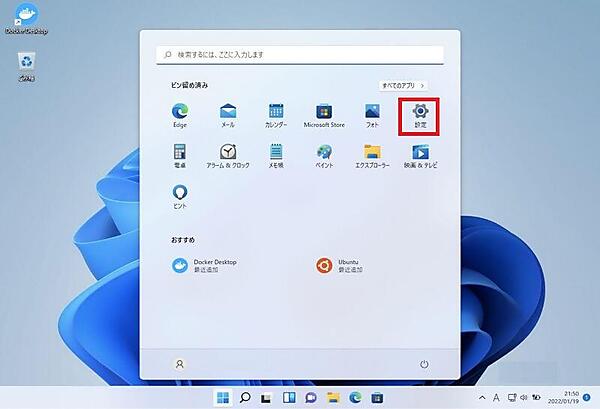
Task: Click すべてのアプリ (All apps) button
Action: pos(403,86)
